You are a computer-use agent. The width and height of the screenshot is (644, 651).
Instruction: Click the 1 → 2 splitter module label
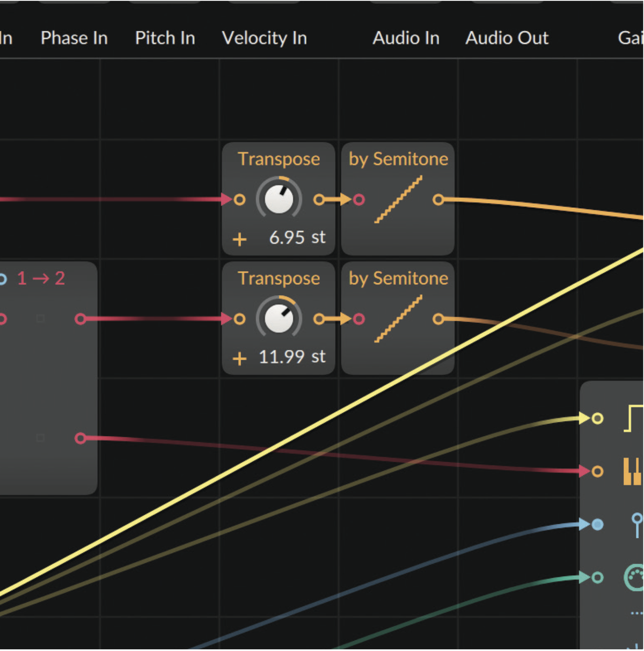point(40,279)
